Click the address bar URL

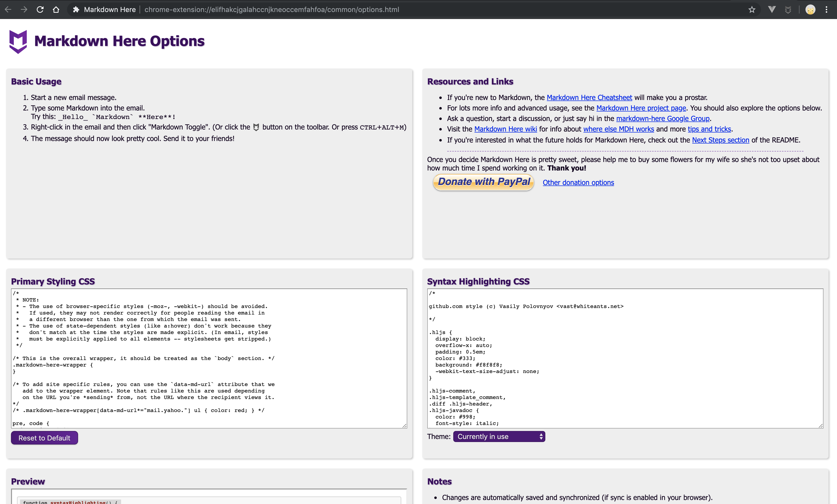tap(272, 9)
